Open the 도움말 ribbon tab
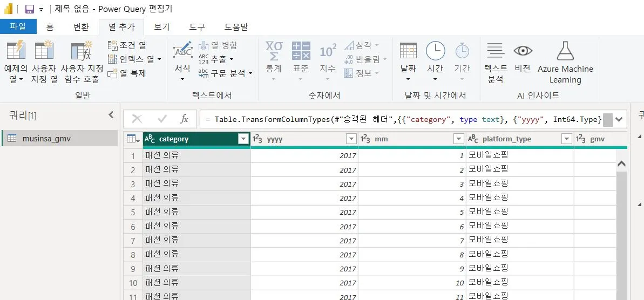644x300 pixels. pos(236,27)
